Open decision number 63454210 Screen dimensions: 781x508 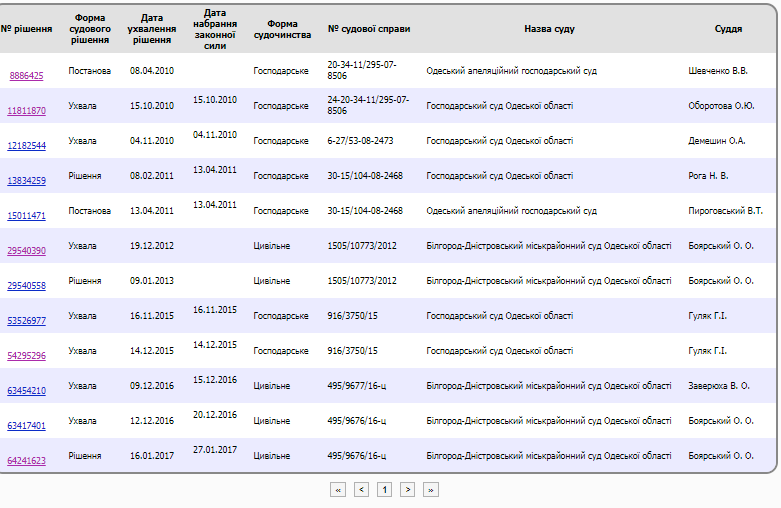coord(26,390)
